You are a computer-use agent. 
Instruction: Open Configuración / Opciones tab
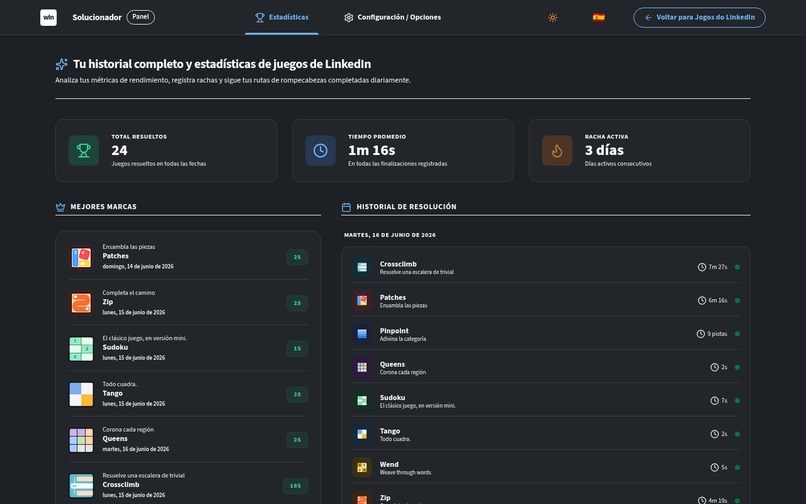point(392,17)
